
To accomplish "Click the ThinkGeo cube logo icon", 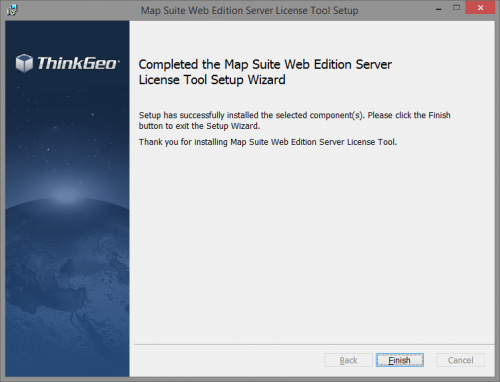I will tap(24, 63).
